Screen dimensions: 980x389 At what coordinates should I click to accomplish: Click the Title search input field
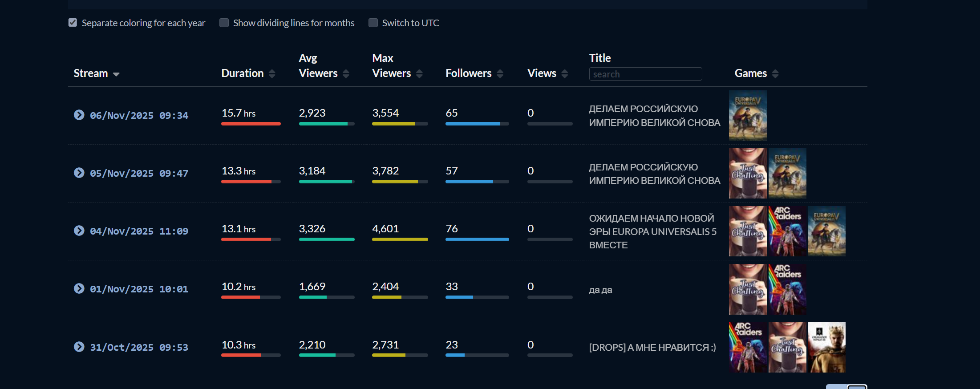coord(645,74)
